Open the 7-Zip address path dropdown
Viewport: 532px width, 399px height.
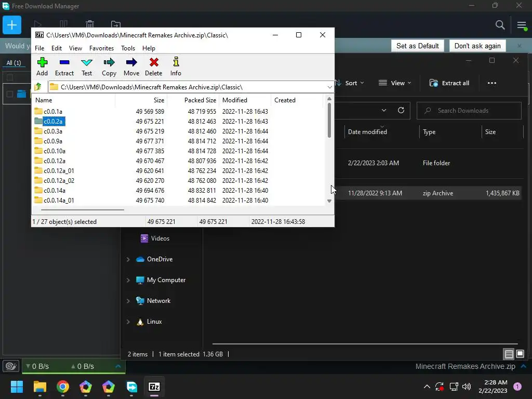click(329, 87)
